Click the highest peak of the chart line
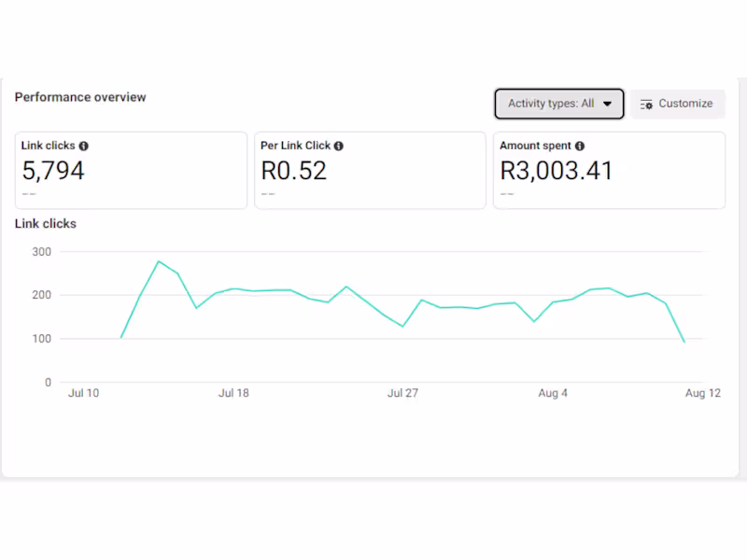 click(x=159, y=261)
